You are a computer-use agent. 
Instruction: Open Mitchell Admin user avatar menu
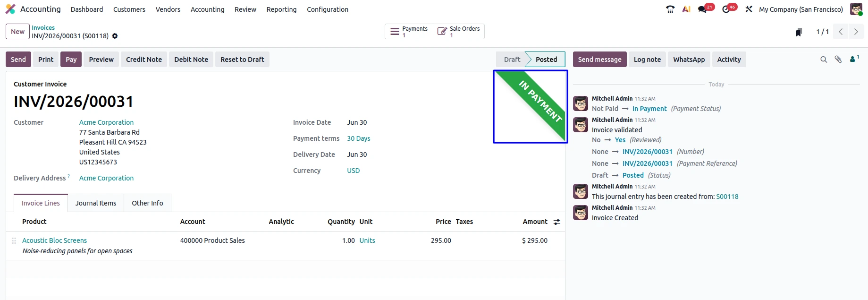click(856, 9)
